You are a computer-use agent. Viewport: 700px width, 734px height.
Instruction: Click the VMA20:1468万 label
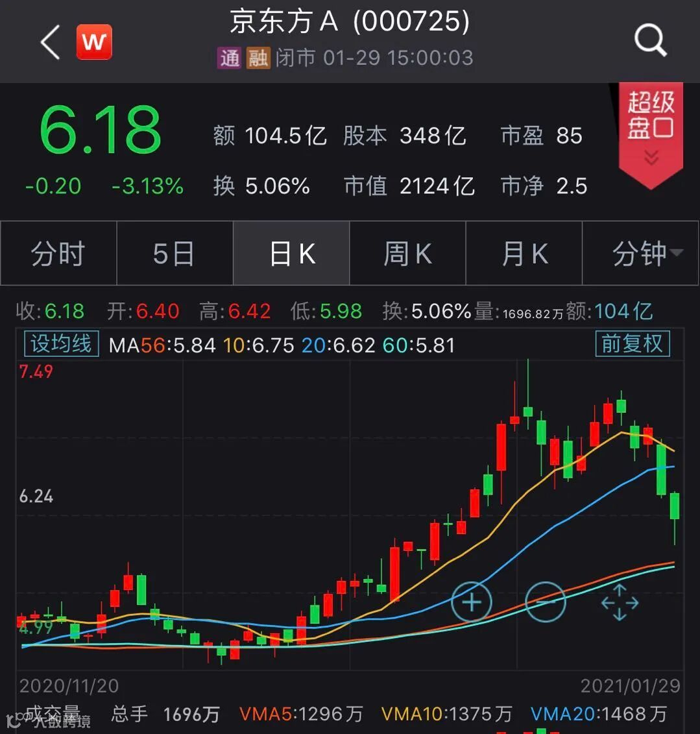click(599, 715)
